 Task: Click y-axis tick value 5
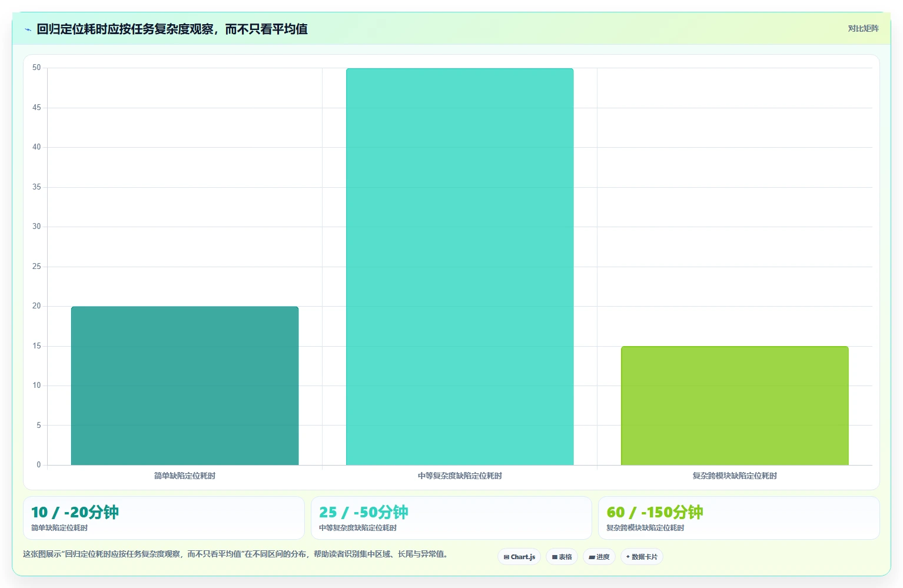(39, 425)
